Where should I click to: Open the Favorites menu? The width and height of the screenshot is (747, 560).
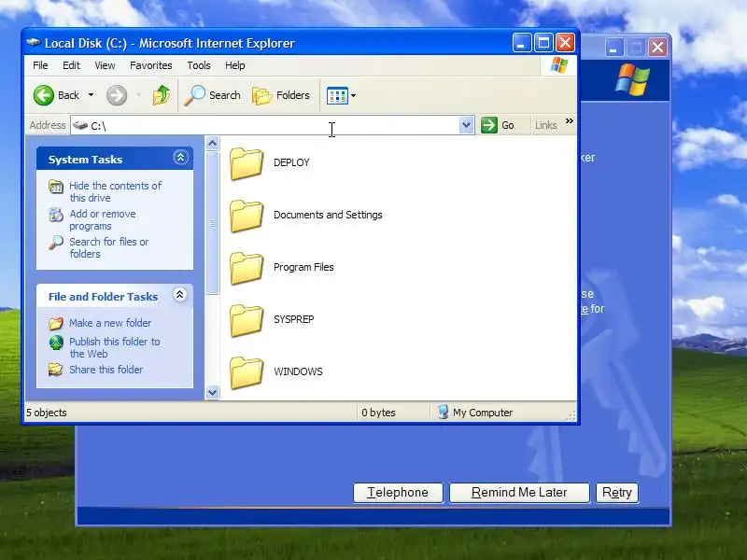151,65
